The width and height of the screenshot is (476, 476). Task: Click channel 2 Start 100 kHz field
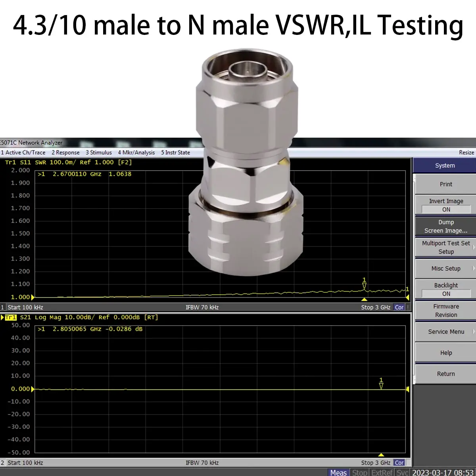(25, 463)
